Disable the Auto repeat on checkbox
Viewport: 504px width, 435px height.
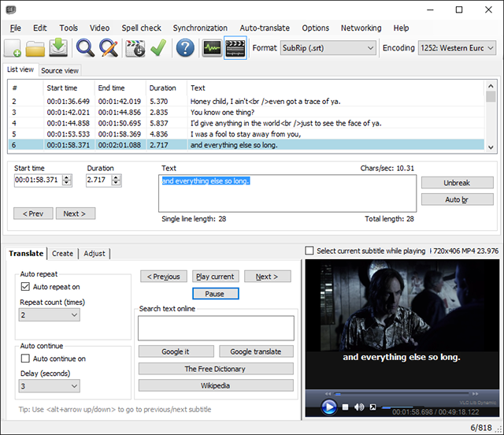[26, 287]
